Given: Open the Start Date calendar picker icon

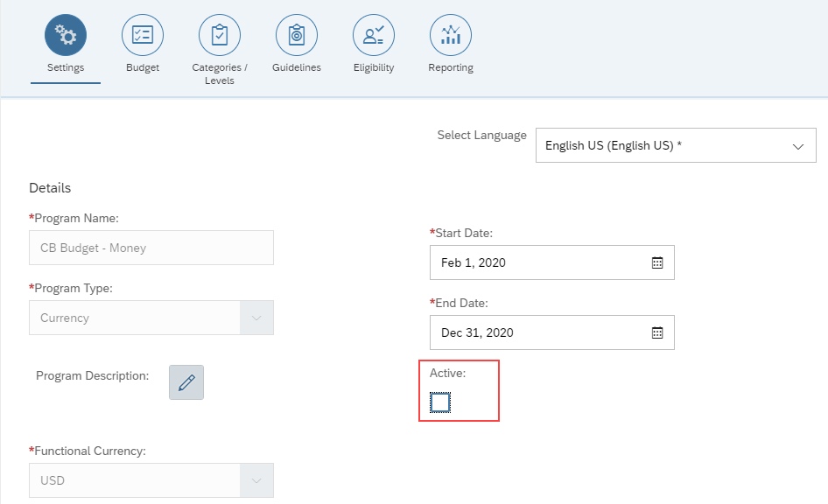Looking at the screenshot, I should tap(657, 262).
